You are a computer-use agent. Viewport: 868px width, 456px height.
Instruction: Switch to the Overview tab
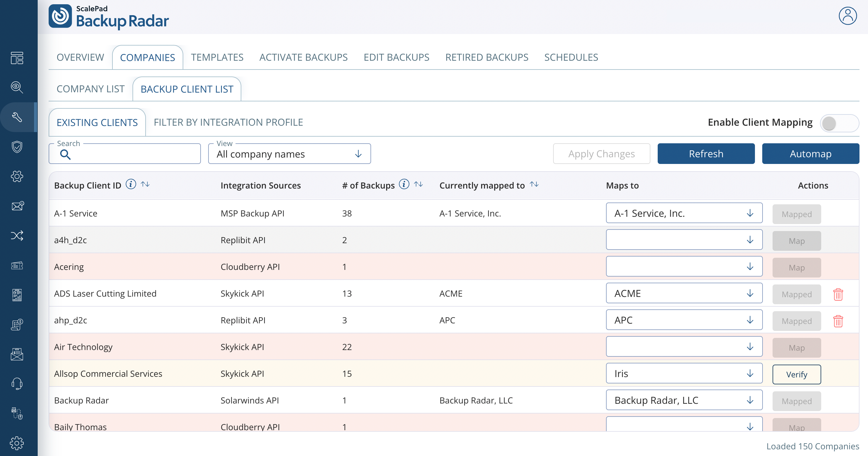(x=80, y=57)
